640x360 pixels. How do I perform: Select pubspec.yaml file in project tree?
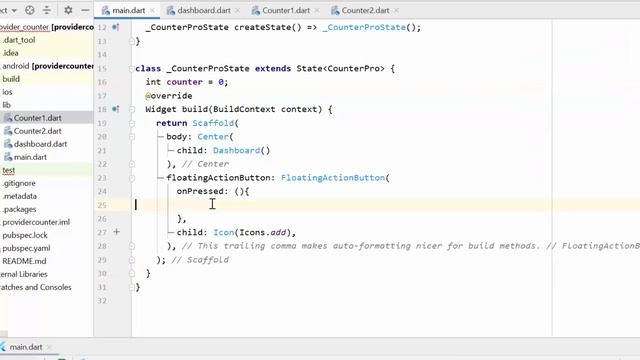tap(26, 248)
